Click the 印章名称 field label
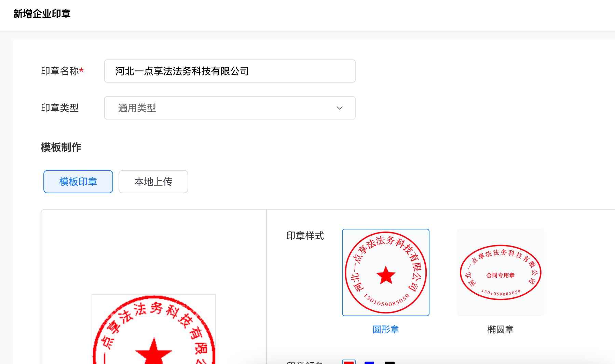This screenshot has height=364, width=615. coord(62,71)
